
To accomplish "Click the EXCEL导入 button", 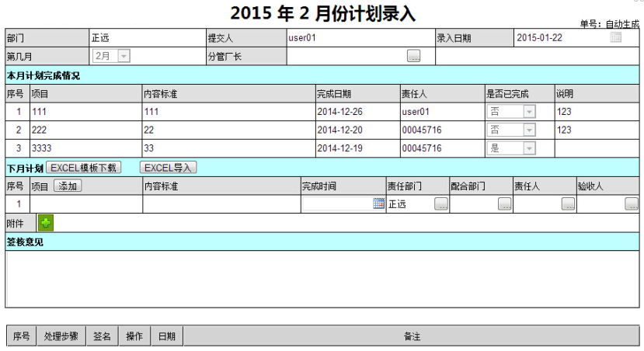I will pos(169,168).
